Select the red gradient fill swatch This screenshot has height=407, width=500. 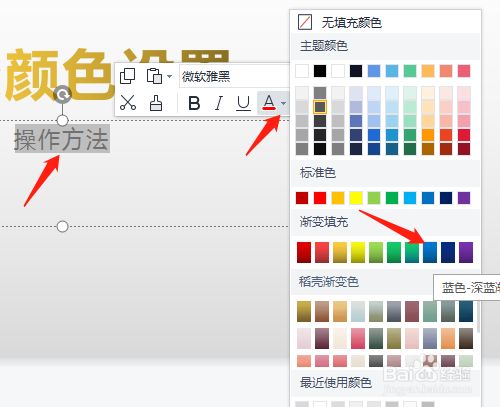[304, 252]
